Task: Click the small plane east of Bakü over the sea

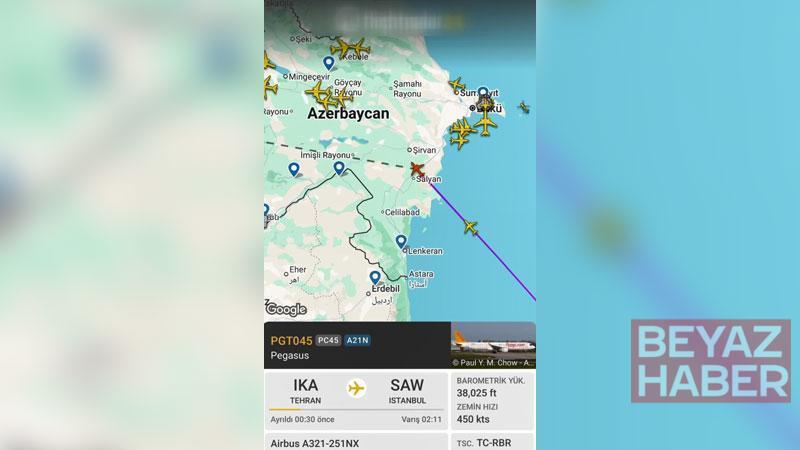Action: click(x=523, y=107)
